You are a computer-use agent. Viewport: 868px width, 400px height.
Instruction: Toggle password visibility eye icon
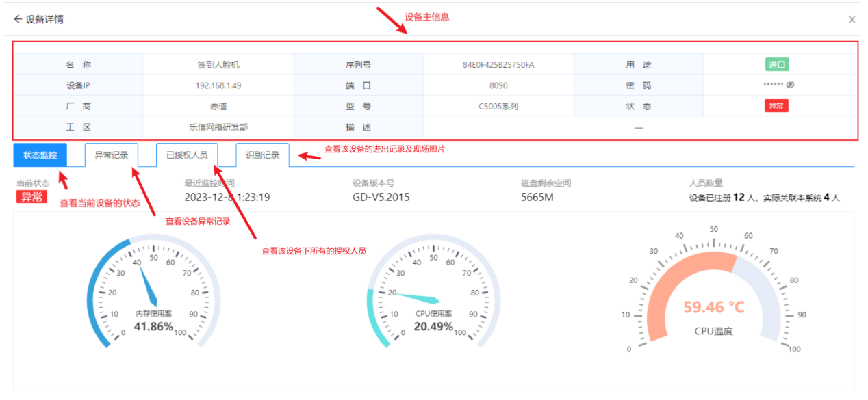click(x=790, y=85)
